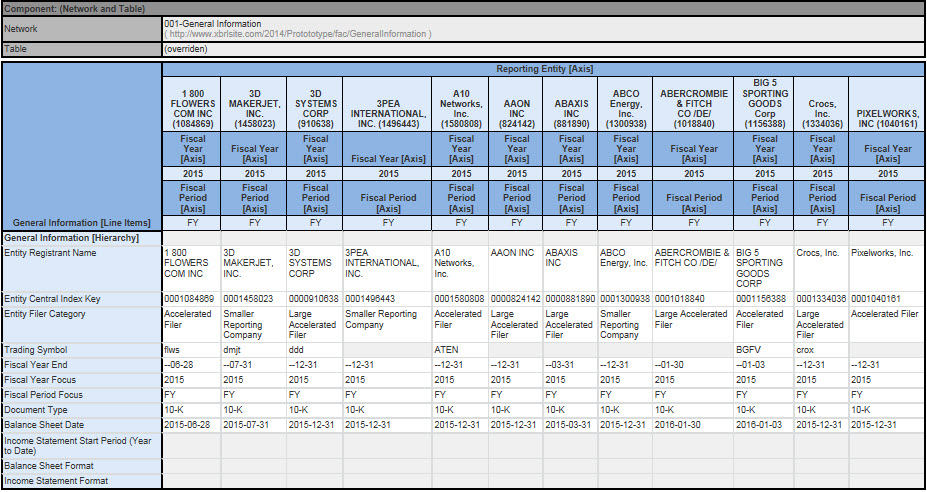The image size is (927, 492).
Task: Click central index key '0001300938'
Action: point(625,299)
